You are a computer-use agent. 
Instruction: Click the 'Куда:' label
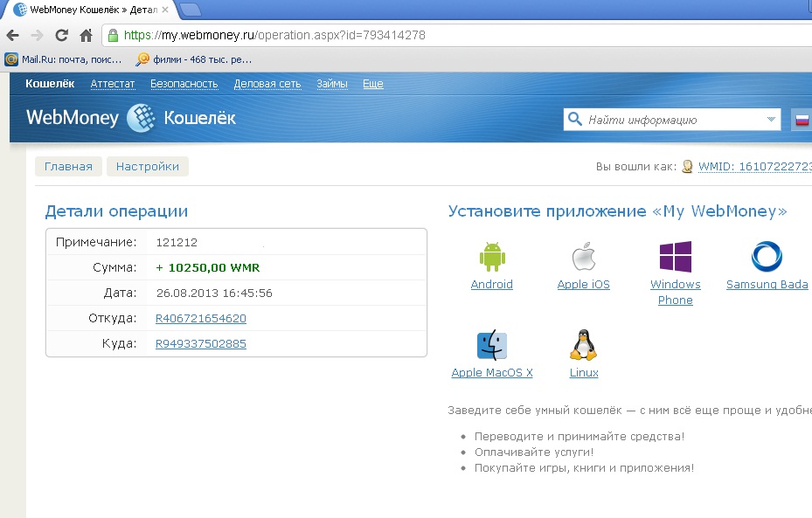tap(119, 343)
